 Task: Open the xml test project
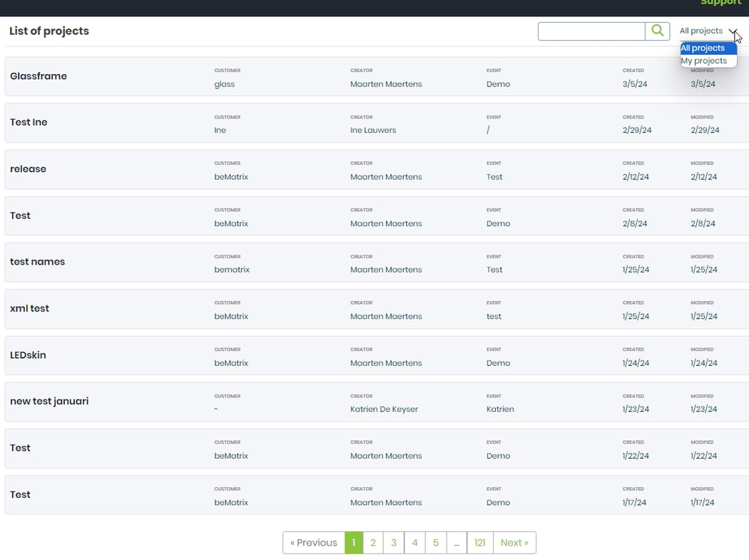click(30, 308)
